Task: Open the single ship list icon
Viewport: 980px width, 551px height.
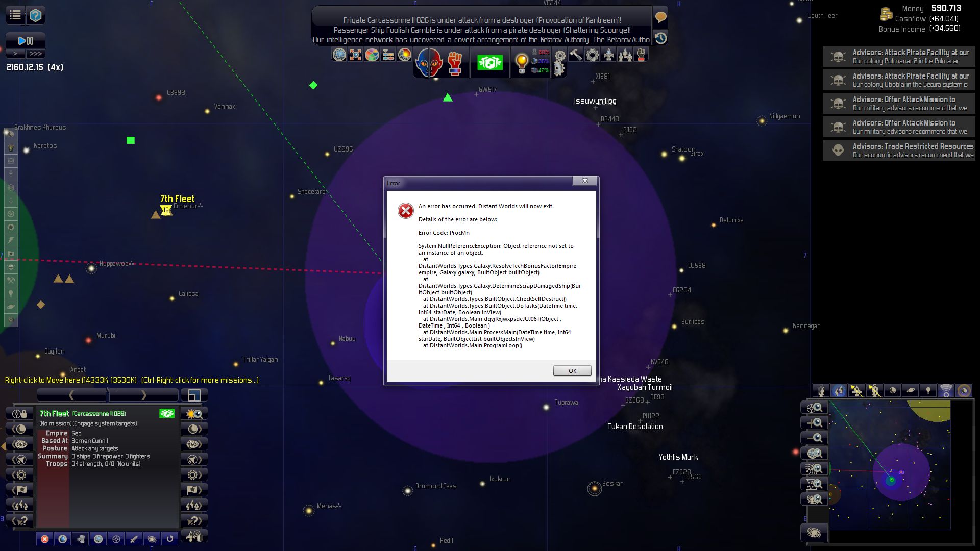Action: tap(608, 55)
